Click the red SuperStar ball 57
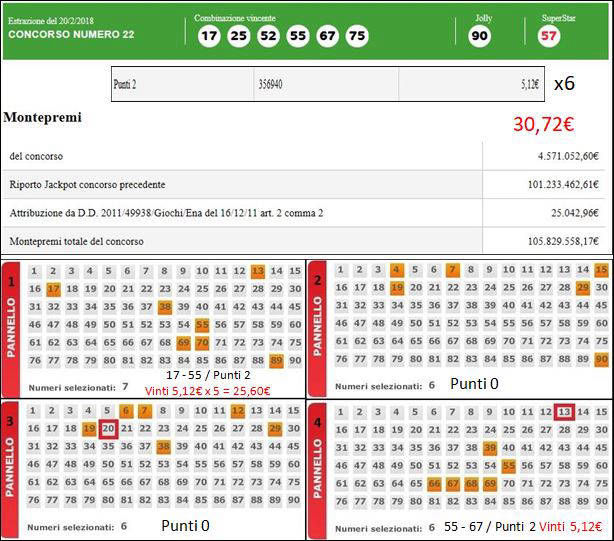Image resolution: width=614 pixels, height=541 pixels. pos(549,36)
